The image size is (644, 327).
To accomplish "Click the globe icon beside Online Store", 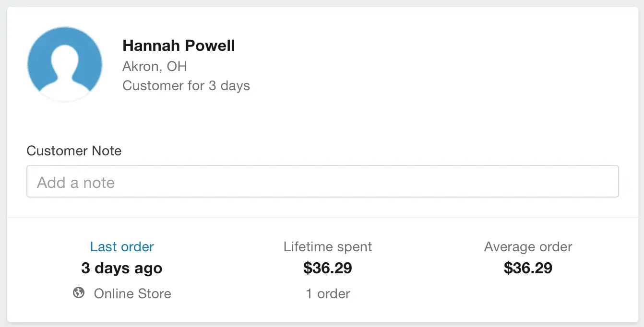I will point(79,292).
